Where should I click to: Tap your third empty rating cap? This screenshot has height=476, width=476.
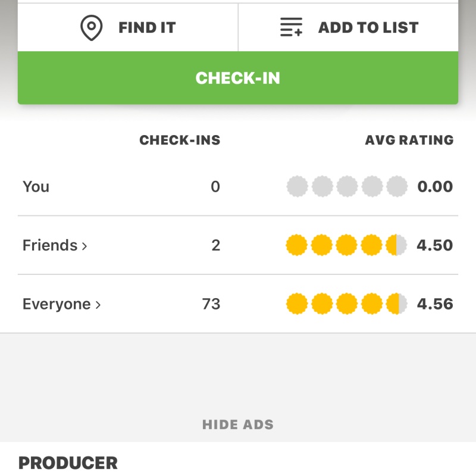tap(347, 187)
